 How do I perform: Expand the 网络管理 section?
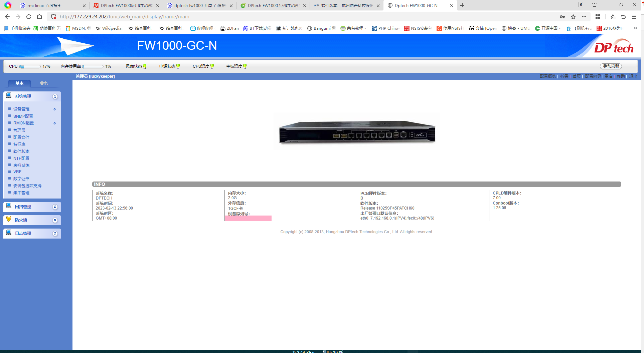pos(55,207)
